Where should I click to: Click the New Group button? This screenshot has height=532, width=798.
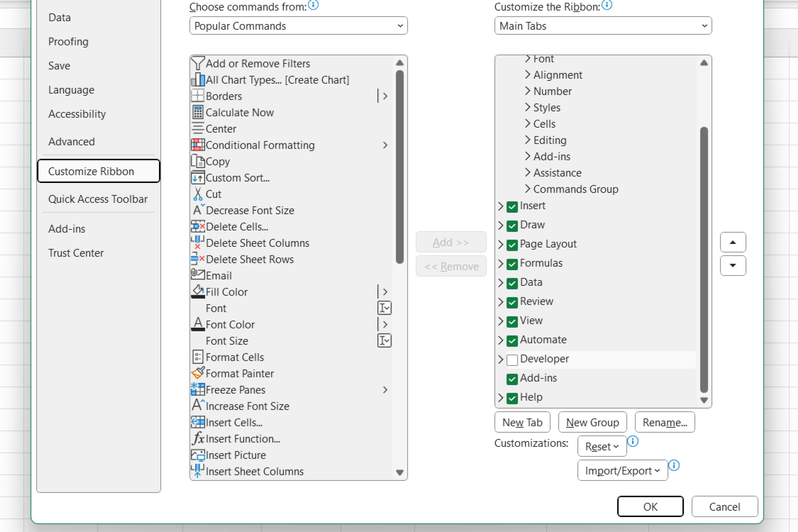[x=592, y=423]
